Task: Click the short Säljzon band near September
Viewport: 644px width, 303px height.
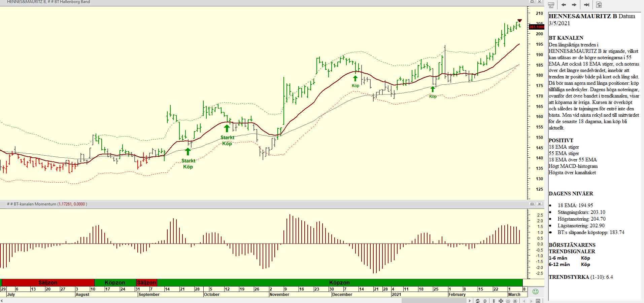Action: pos(146,282)
